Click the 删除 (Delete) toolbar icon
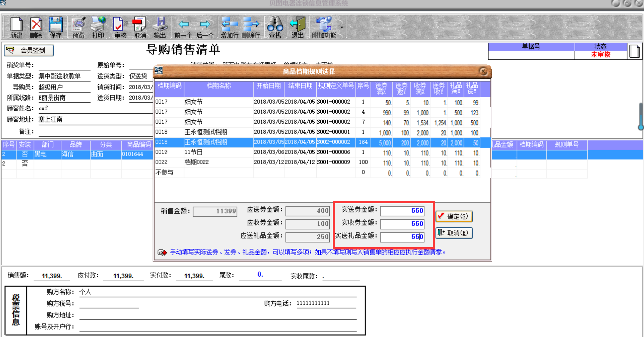This screenshot has height=337, width=644. [x=36, y=28]
